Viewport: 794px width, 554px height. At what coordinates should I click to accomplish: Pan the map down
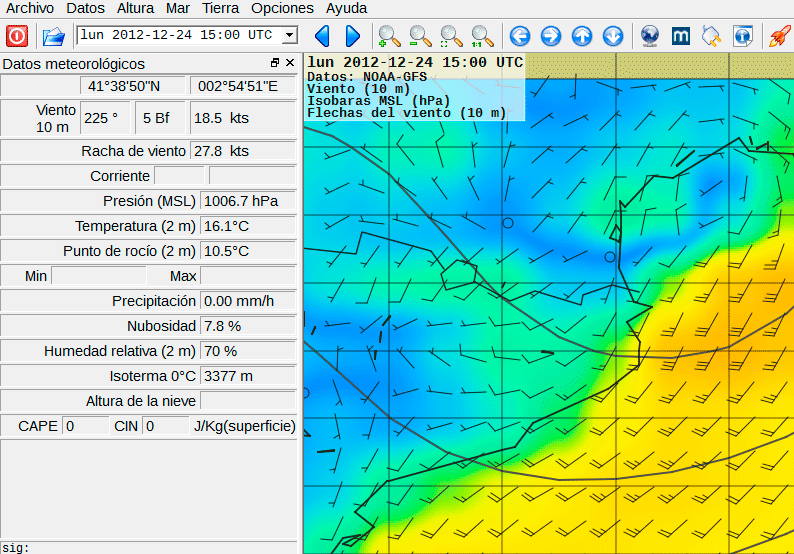(613, 36)
